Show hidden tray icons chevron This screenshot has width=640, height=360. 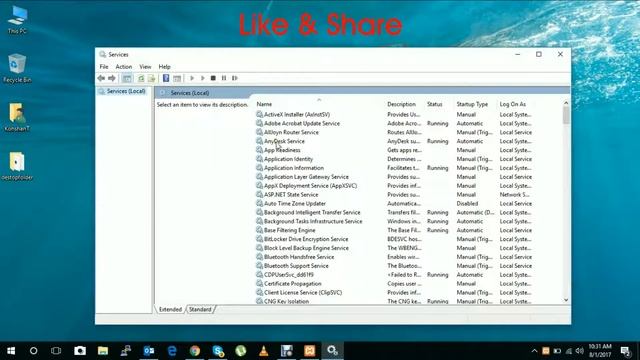coord(534,351)
